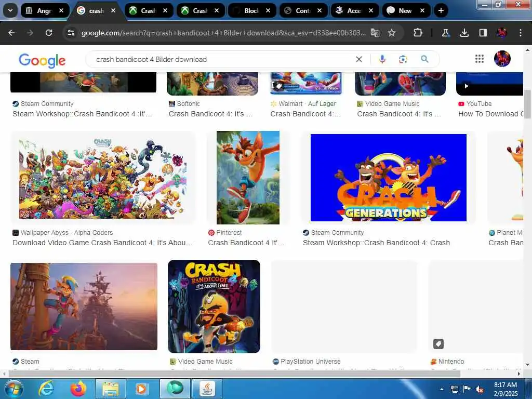Launch Firefox from taskbar
The width and height of the screenshot is (532, 399).
point(78,389)
